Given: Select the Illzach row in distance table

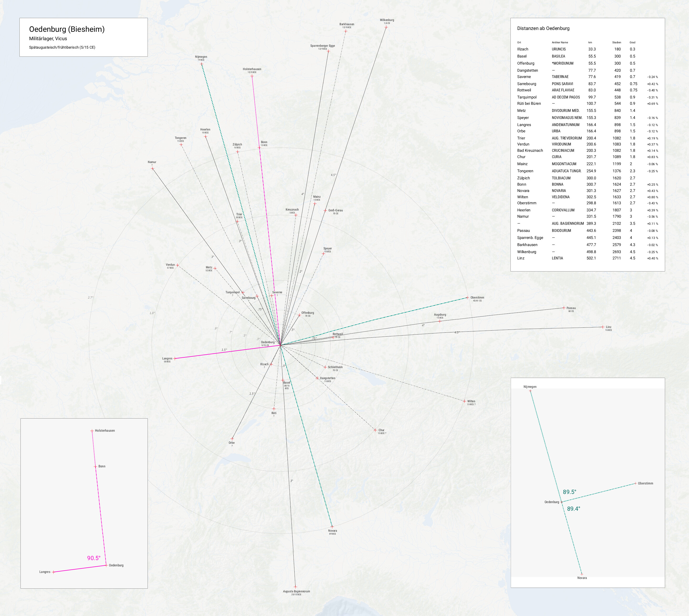Looking at the screenshot, I should click(x=523, y=49).
